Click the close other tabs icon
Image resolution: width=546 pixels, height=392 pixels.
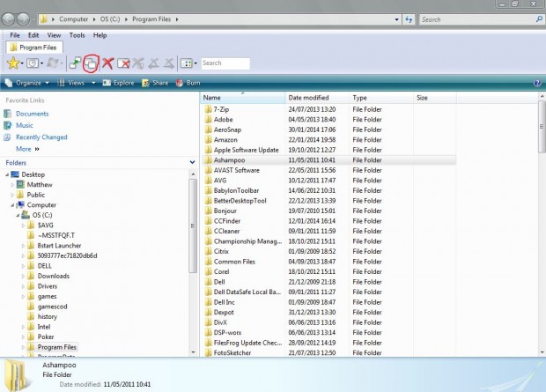(x=123, y=63)
